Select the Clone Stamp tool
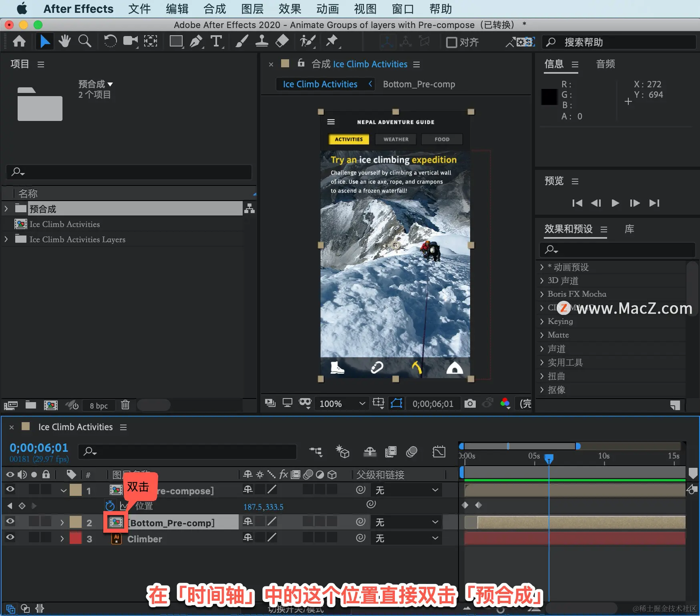This screenshot has width=700, height=616. 261,41
